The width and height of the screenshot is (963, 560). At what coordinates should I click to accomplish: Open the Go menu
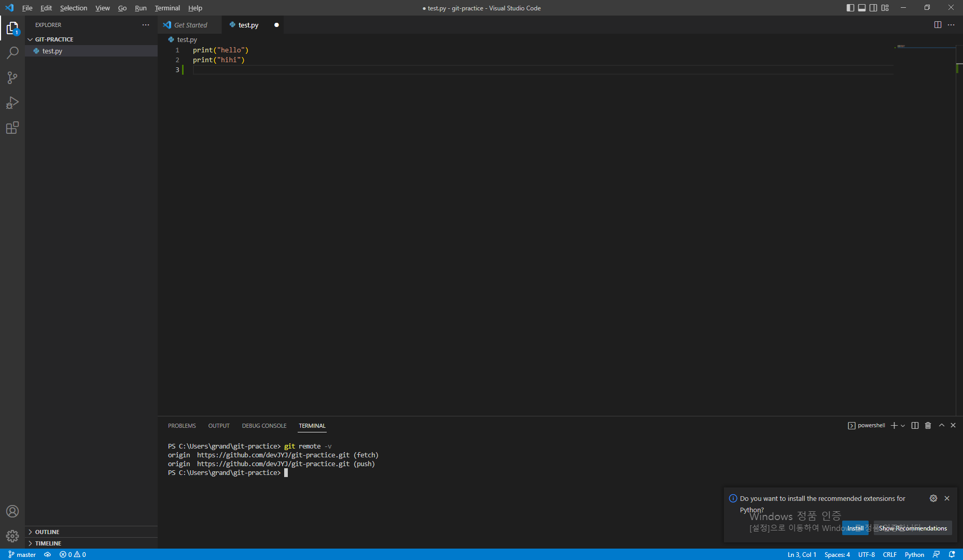coord(122,8)
